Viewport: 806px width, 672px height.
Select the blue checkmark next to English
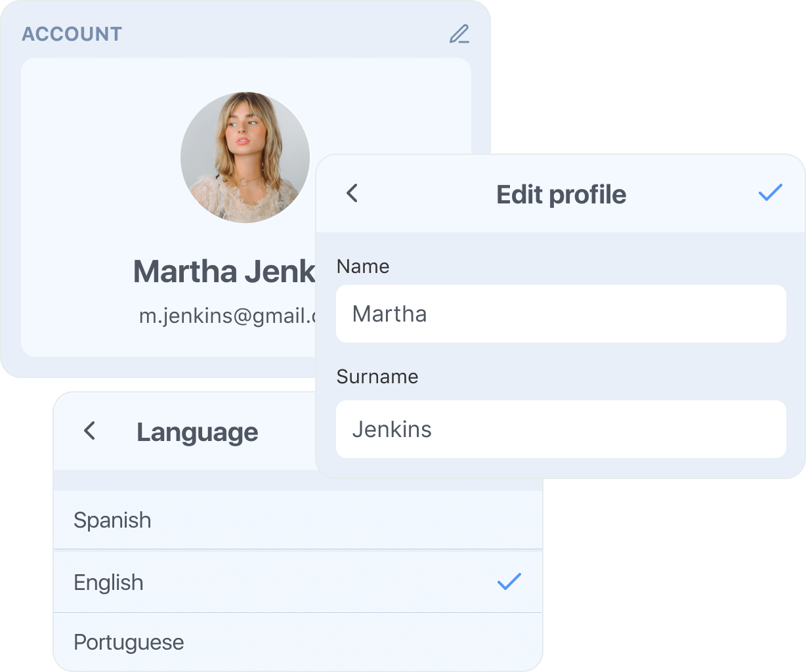[508, 580]
